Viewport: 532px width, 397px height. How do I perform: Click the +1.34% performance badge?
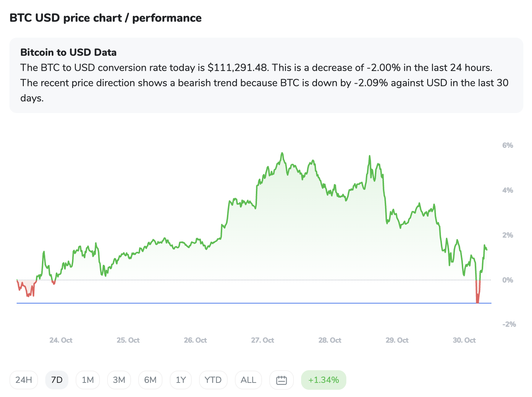click(x=324, y=380)
